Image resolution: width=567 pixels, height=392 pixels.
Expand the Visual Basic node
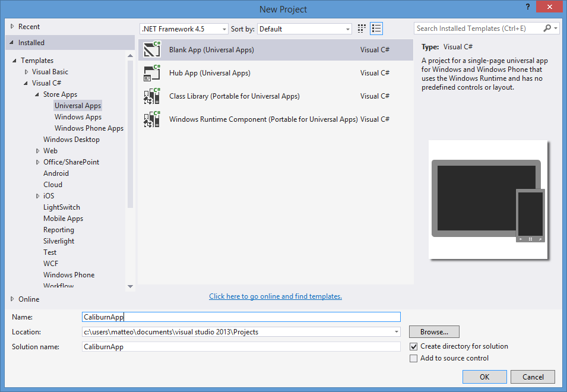pyautogui.click(x=26, y=72)
